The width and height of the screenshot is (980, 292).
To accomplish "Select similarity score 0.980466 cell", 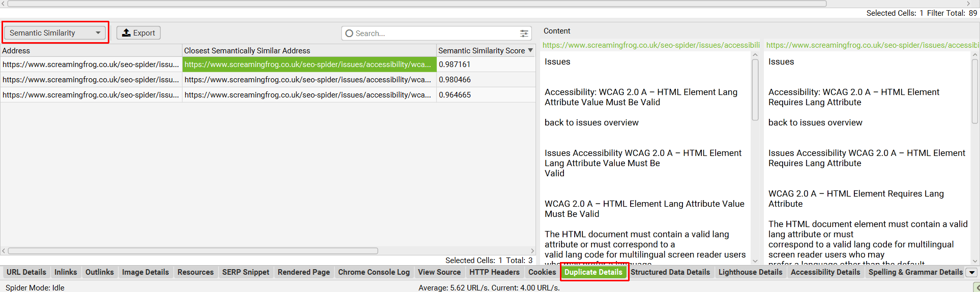I will pos(486,80).
